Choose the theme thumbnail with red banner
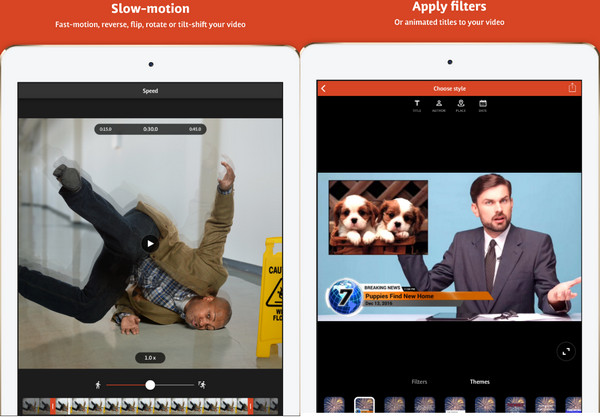The width and height of the screenshot is (600, 417). pyautogui.click(x=515, y=405)
